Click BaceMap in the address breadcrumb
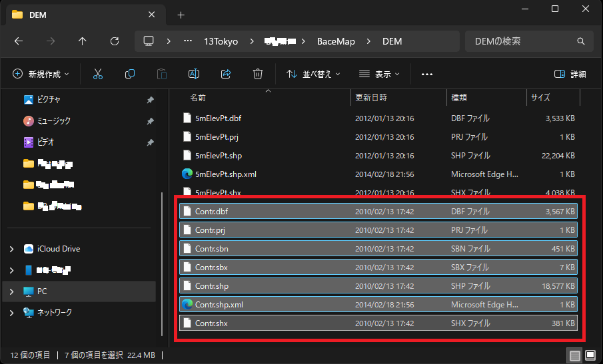 tap(336, 41)
